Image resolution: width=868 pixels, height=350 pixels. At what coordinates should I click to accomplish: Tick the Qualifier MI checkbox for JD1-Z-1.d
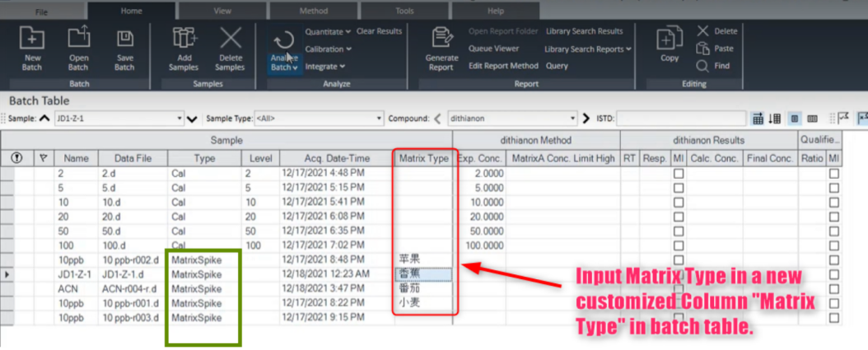pos(833,275)
